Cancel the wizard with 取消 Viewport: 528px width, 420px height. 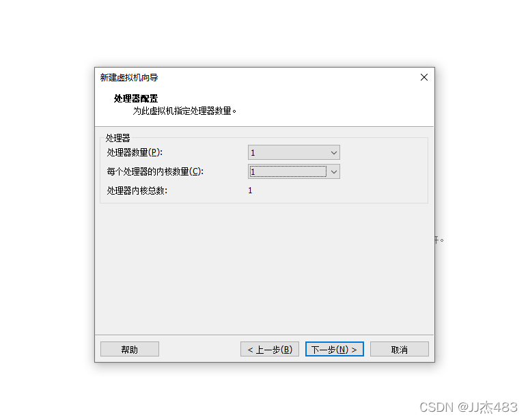point(400,350)
